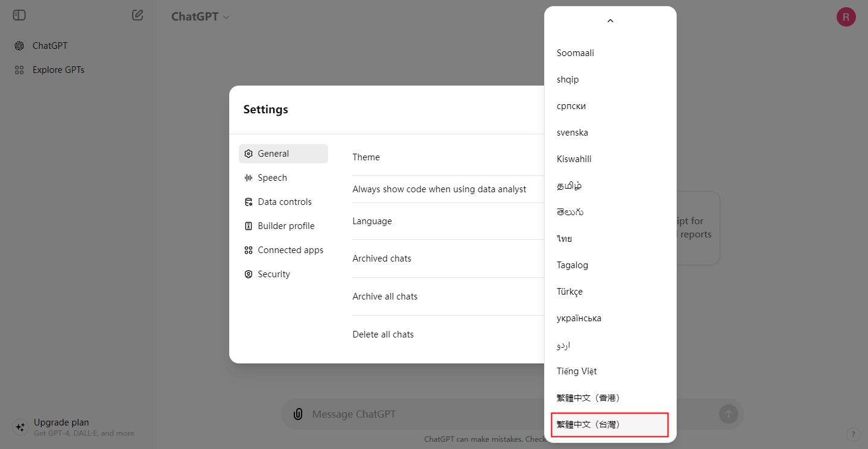
Task: Open the Builder profile settings tab
Action: tap(284, 226)
